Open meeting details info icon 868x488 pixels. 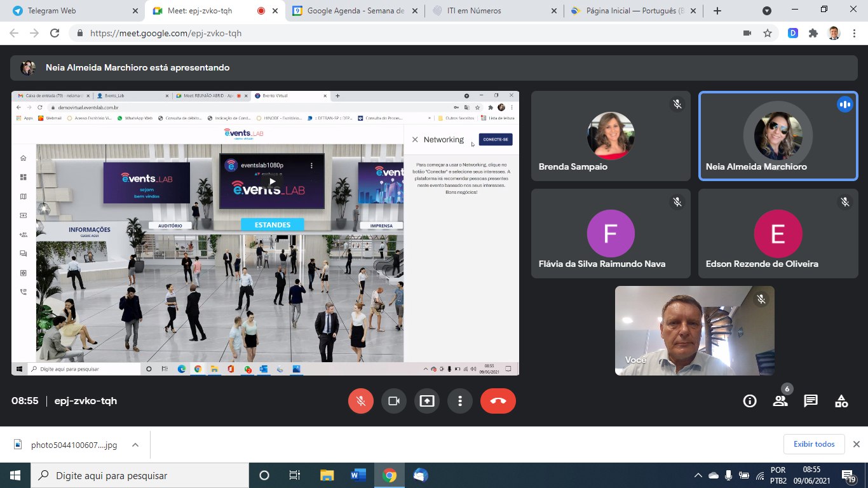pos(750,401)
